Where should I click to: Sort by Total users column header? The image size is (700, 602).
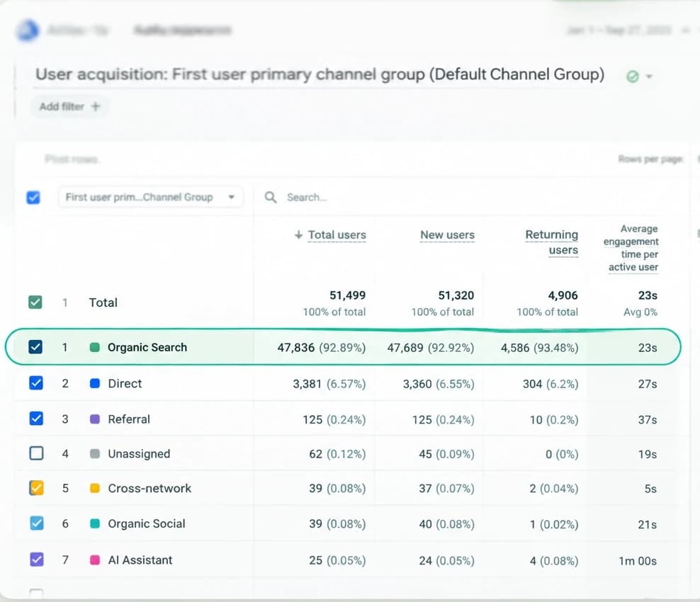pos(337,234)
